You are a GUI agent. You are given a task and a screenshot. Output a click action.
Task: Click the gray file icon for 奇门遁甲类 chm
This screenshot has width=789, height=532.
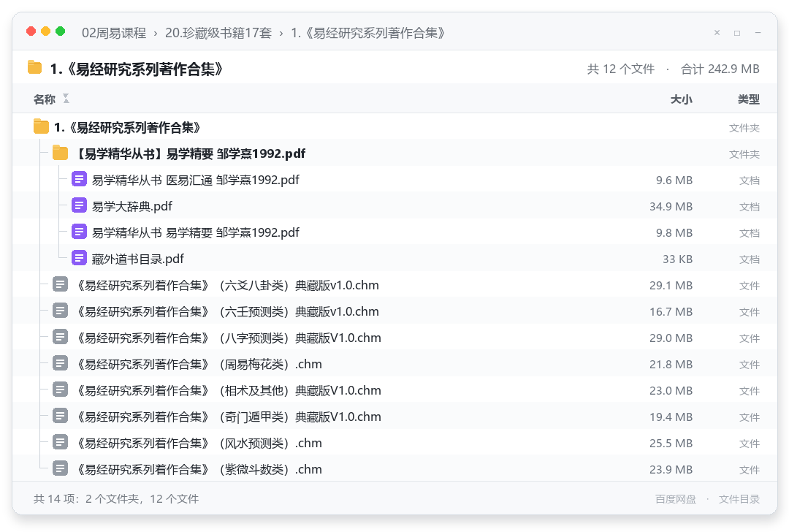point(60,416)
